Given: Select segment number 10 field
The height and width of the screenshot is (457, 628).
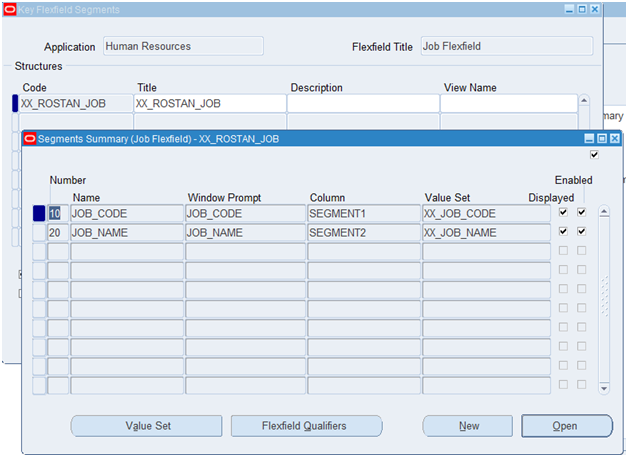Looking at the screenshot, I should [58, 213].
